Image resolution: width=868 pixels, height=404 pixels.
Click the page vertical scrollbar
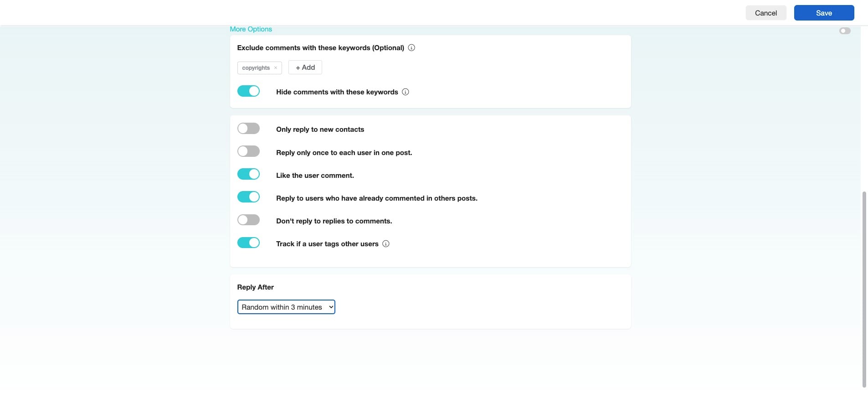point(864,290)
